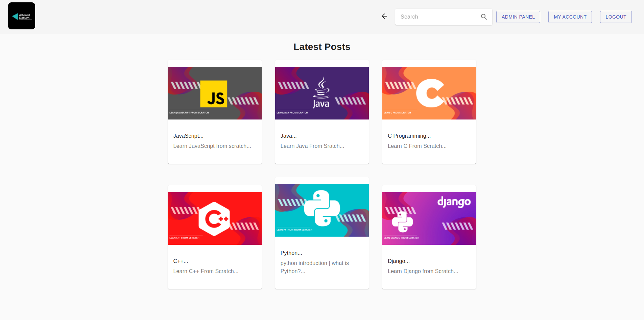Open the Admin Panel
Image resolution: width=644 pixels, height=320 pixels.
point(518,17)
